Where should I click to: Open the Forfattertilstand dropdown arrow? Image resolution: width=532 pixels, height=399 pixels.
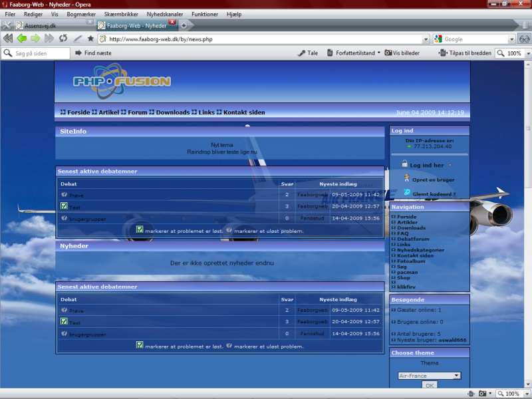coord(378,53)
